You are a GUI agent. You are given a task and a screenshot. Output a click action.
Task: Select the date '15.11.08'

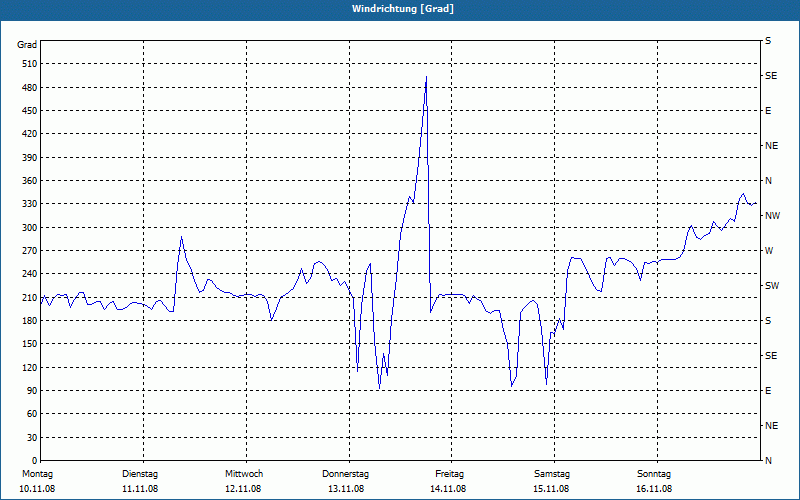pyautogui.click(x=552, y=489)
